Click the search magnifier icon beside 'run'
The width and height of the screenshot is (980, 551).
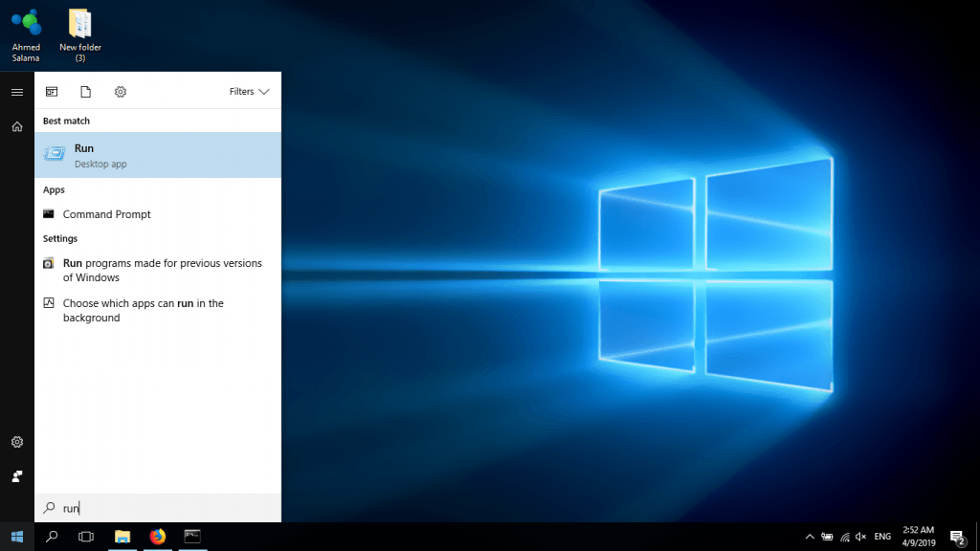[49, 508]
